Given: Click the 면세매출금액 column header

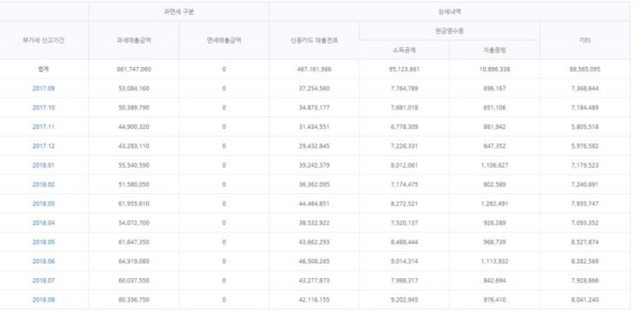Looking at the screenshot, I should click(224, 41).
